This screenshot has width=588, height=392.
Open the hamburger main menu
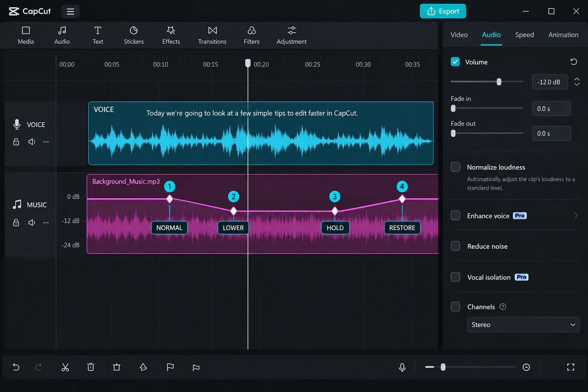click(70, 11)
